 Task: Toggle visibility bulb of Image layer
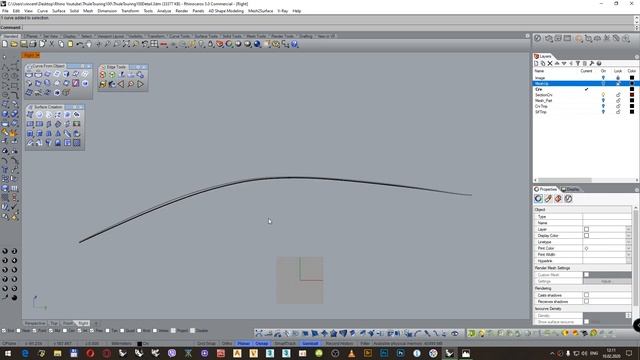pos(603,78)
